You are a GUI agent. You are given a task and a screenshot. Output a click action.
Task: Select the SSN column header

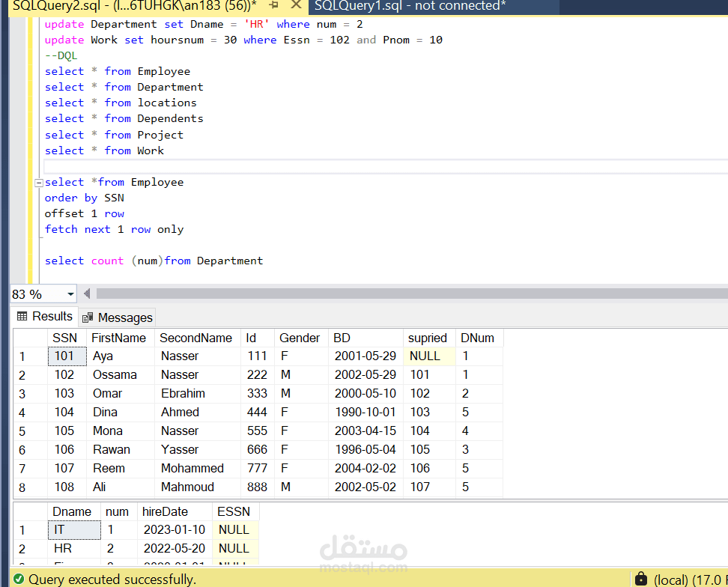click(67, 338)
